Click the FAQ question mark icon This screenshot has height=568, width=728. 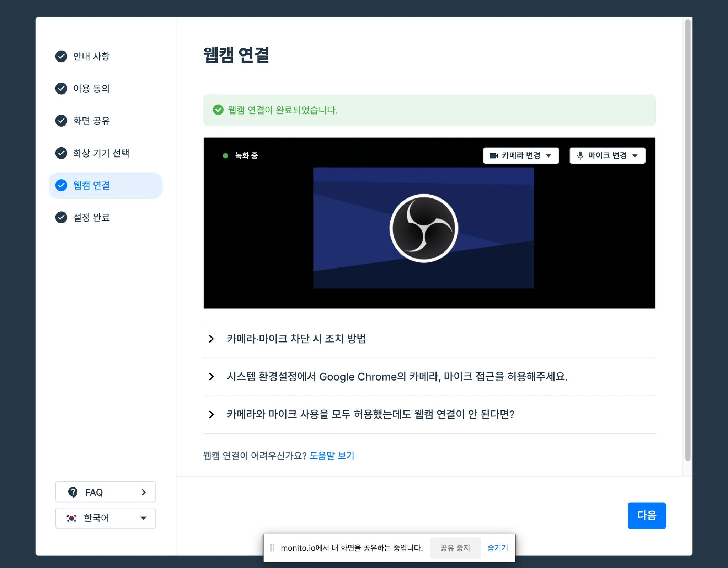[73, 492]
